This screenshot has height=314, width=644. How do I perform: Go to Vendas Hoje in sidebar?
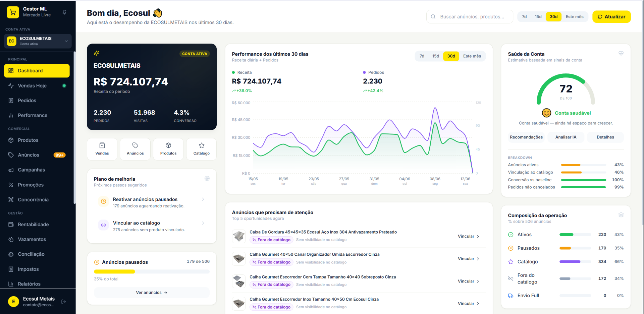point(37,86)
